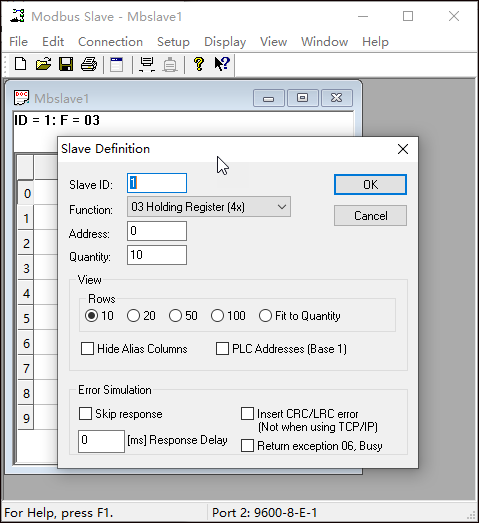
Task: Select row header 9 in Mbslave1 grid
Action: (26, 418)
